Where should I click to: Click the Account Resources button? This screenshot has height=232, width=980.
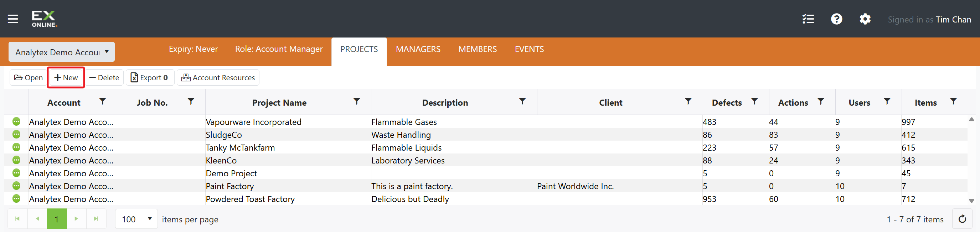click(218, 78)
